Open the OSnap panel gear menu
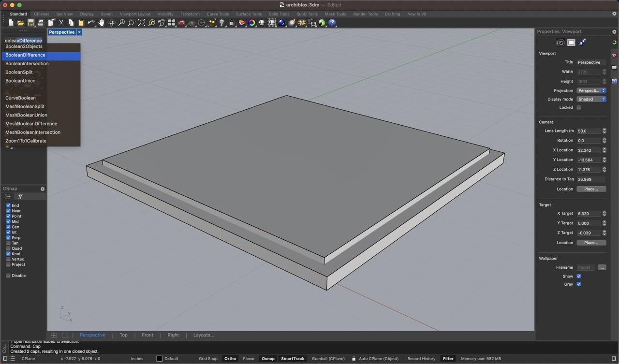This screenshot has width=619, height=364. point(43,189)
